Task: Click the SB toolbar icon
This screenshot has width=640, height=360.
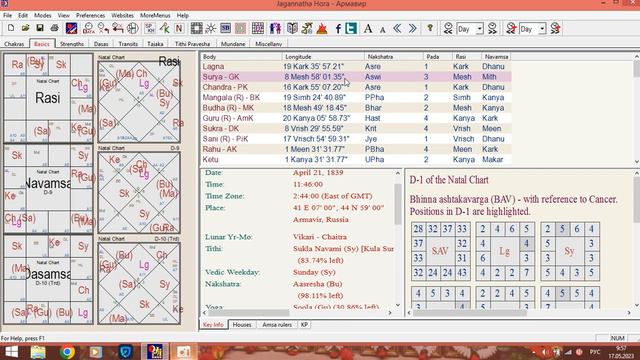Action: [225, 28]
